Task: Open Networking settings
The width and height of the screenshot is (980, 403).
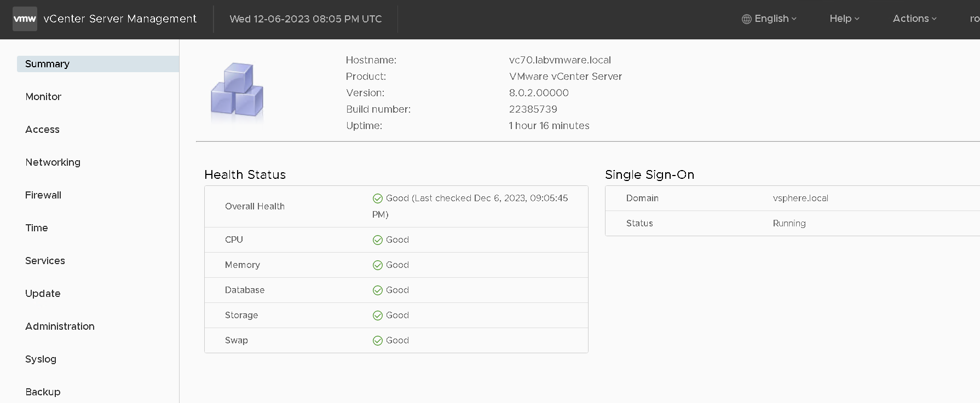Action: [53, 162]
